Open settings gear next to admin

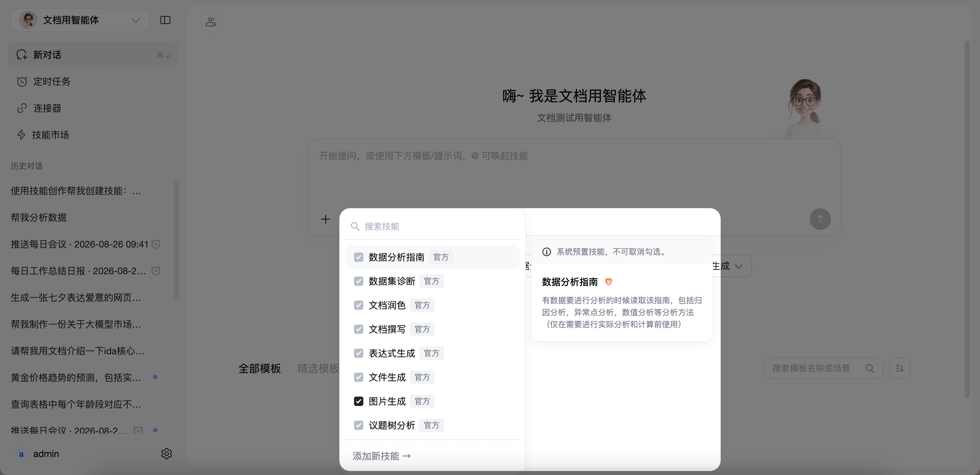point(167,454)
